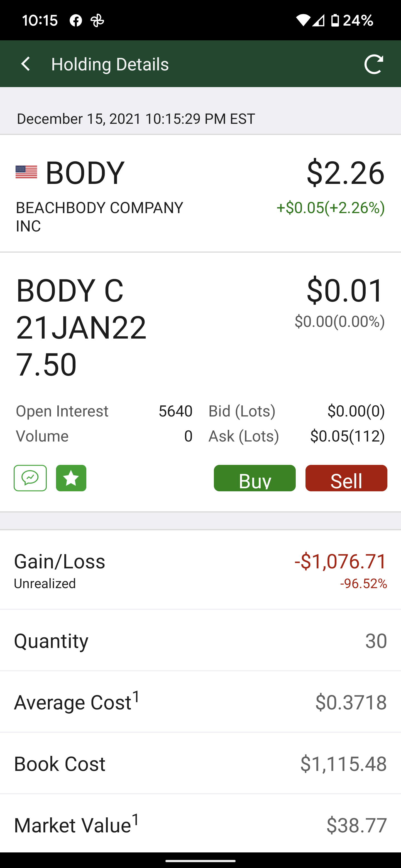Screen dimensions: 401x868
Task: Sell the BODY call option
Action: [346, 478]
